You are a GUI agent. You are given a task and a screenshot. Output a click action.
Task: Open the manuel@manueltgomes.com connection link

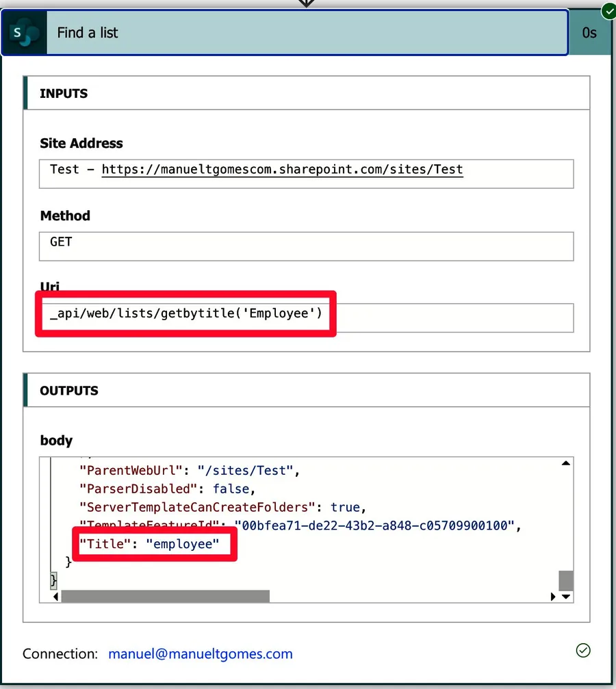click(x=200, y=653)
